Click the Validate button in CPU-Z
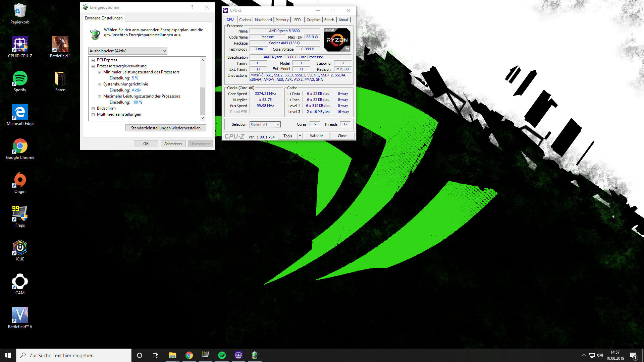Image resolution: width=644 pixels, height=362 pixels. point(316,136)
